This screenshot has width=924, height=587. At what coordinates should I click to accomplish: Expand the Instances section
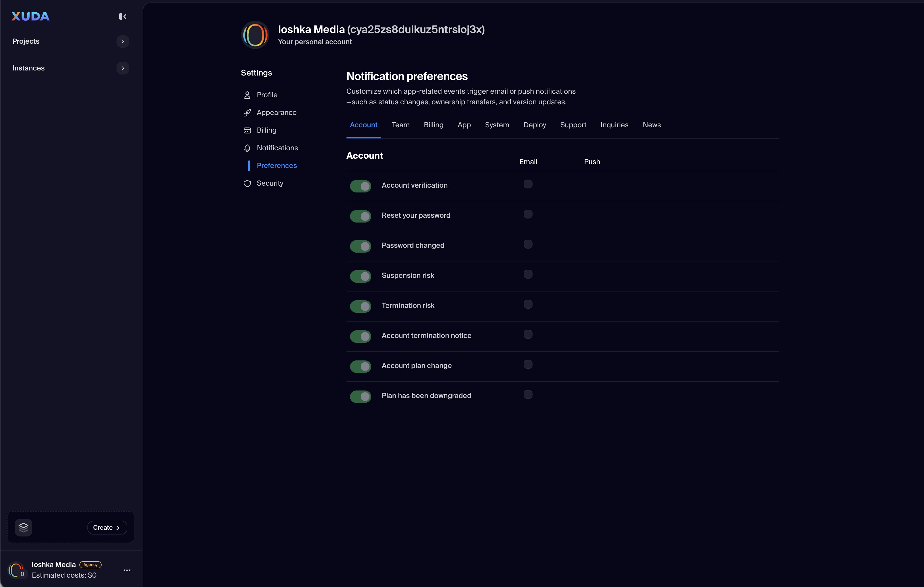(x=122, y=68)
